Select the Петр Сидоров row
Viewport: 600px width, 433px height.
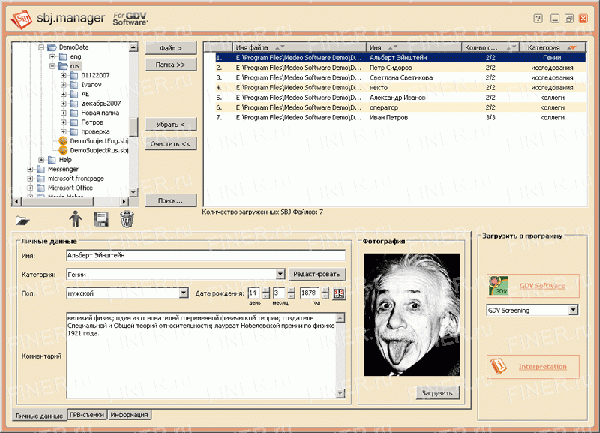(401, 67)
